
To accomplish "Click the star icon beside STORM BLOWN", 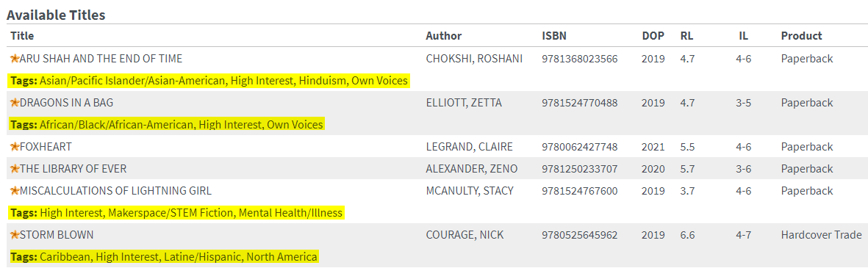I will 15,235.
